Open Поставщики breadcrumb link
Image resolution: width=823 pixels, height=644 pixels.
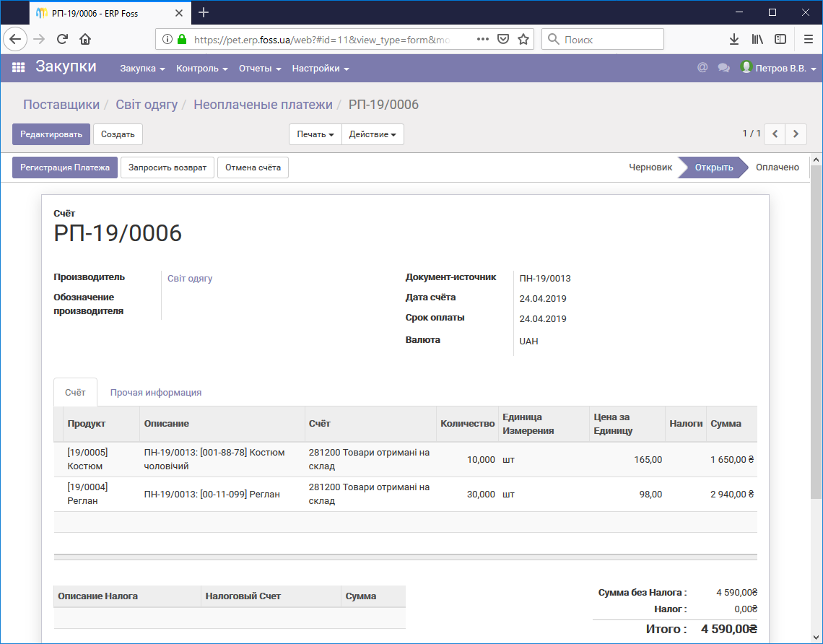61,105
